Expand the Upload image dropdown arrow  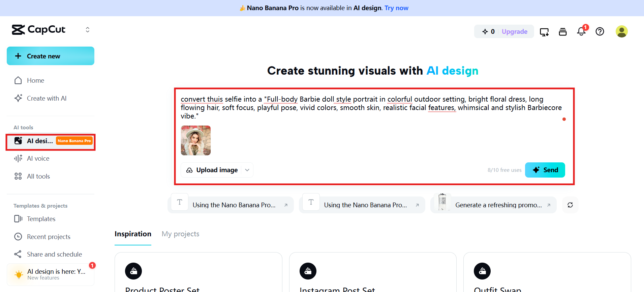(x=247, y=170)
